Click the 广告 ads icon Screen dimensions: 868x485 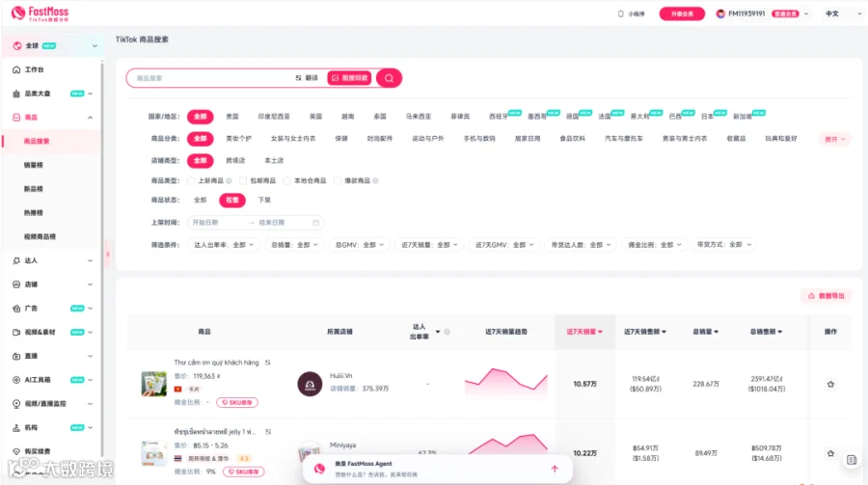tap(16, 309)
